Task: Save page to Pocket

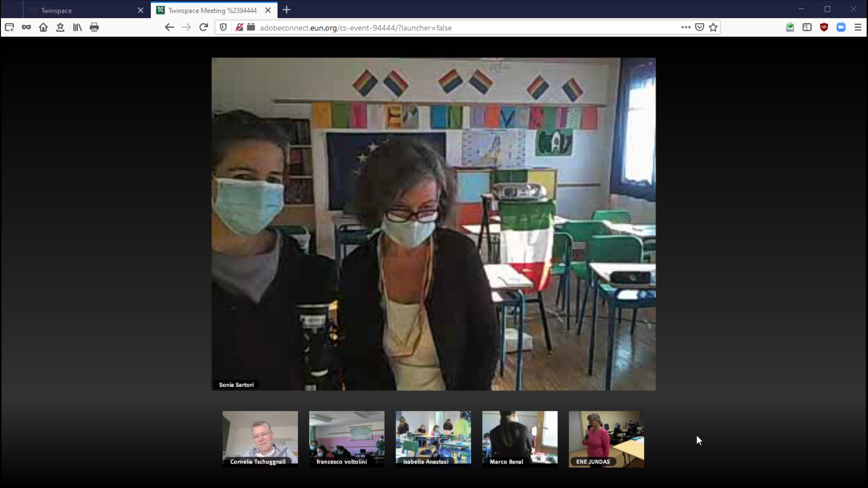Action: [699, 27]
